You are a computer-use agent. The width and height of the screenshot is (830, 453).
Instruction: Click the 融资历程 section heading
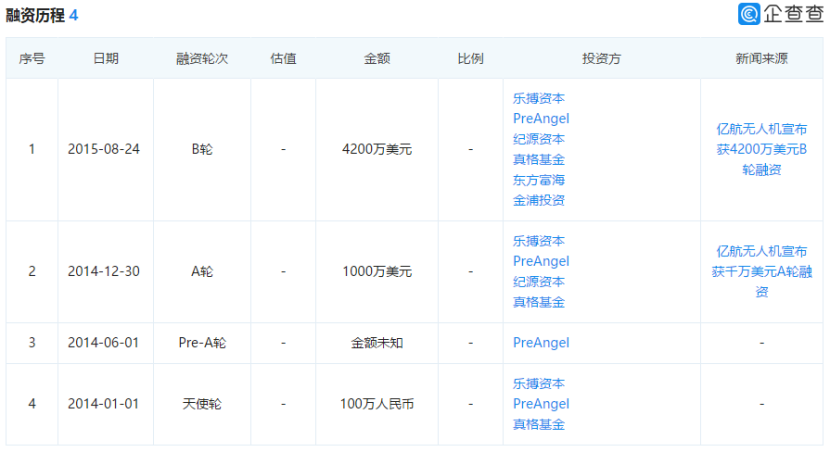pyautogui.click(x=35, y=16)
